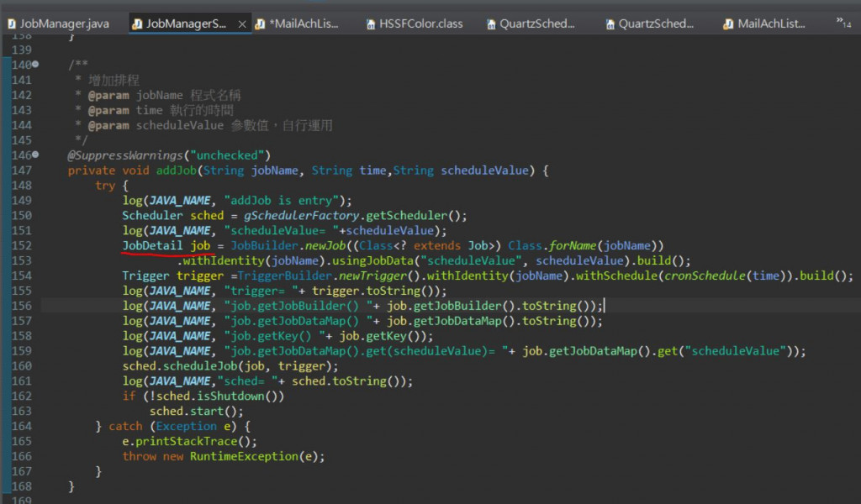Click usingJobData on line 153
861x504 pixels.
coord(372,260)
